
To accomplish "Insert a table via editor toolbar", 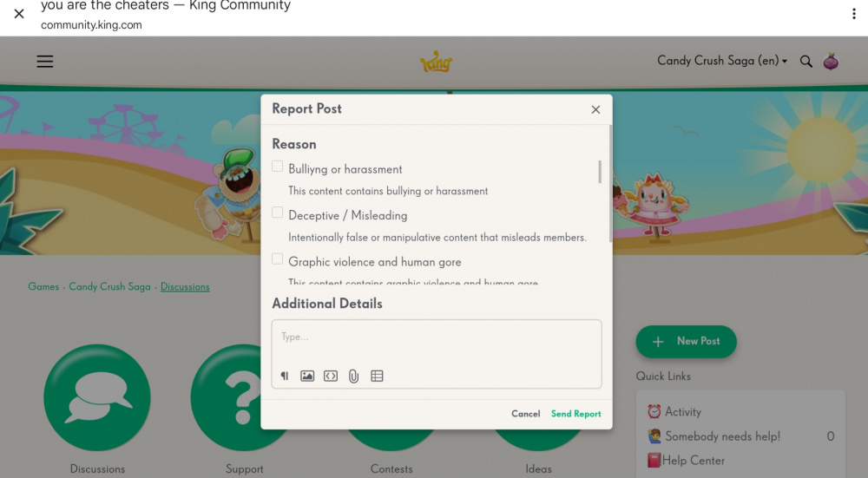I will 377,377.
